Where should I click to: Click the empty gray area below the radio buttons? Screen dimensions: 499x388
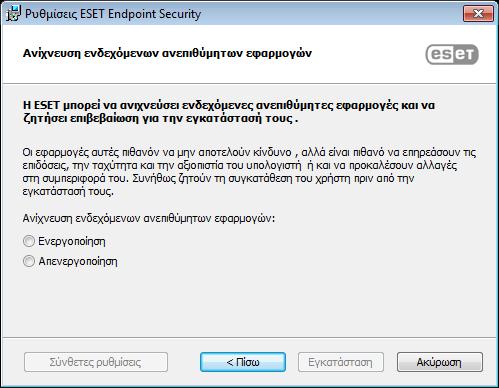pyautogui.click(x=249, y=302)
